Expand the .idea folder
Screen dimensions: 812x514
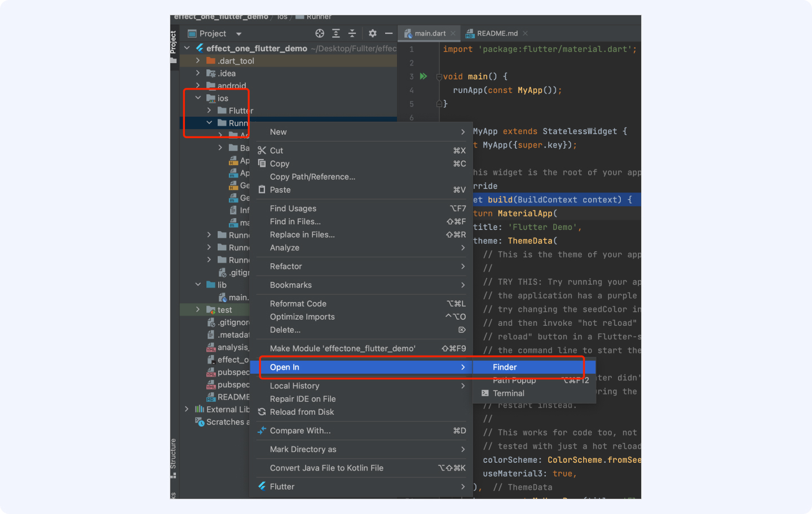(x=198, y=73)
